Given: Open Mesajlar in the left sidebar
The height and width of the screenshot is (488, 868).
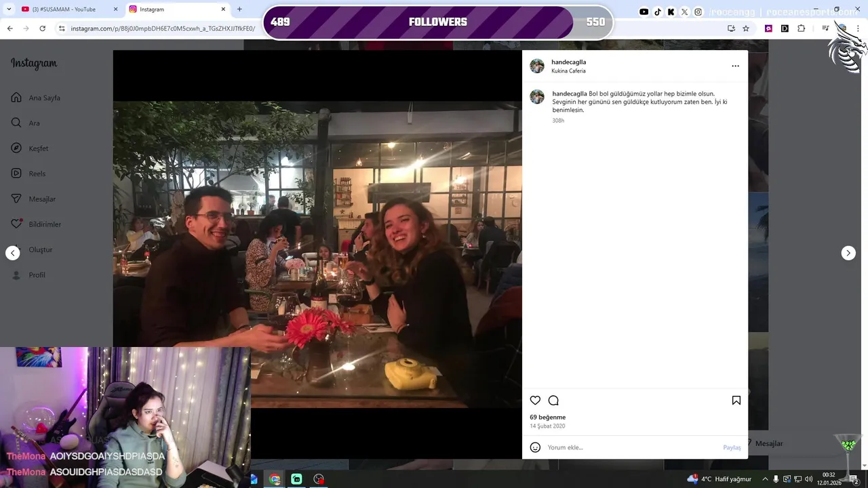Looking at the screenshot, I should click(x=34, y=199).
